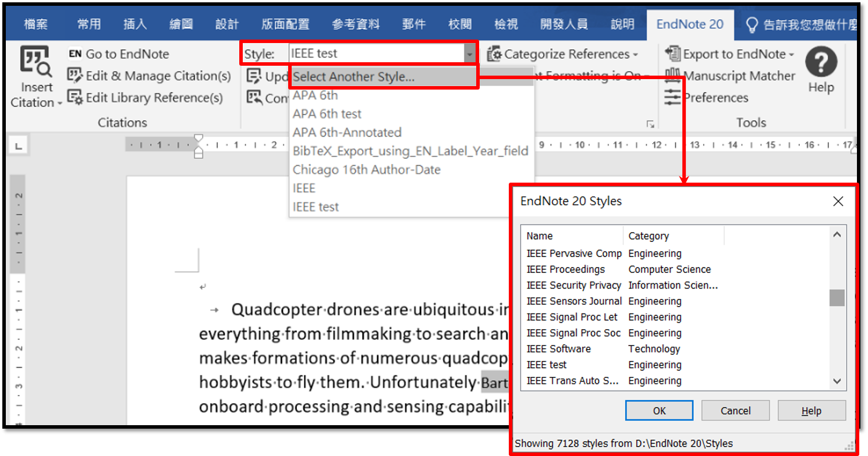Open the 郵件 tab
868x456 pixels.
pos(414,24)
